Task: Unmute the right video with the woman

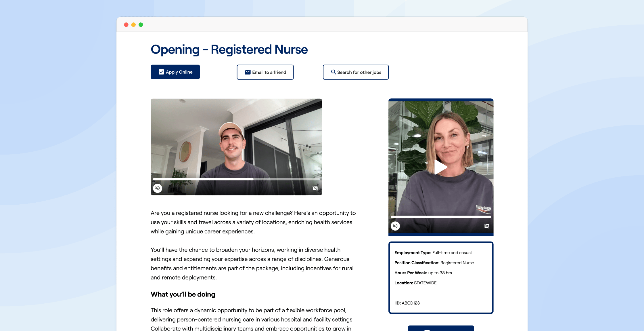Action: pyautogui.click(x=395, y=226)
